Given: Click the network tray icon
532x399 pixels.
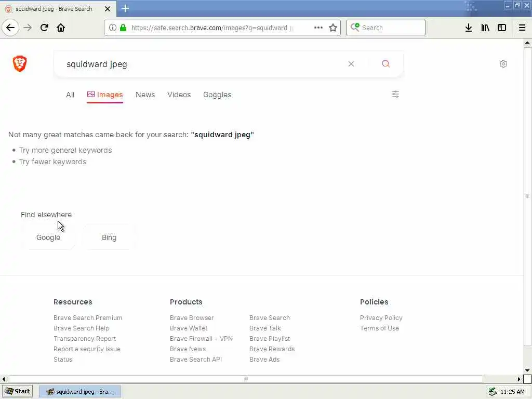Looking at the screenshot, I should (x=493, y=392).
